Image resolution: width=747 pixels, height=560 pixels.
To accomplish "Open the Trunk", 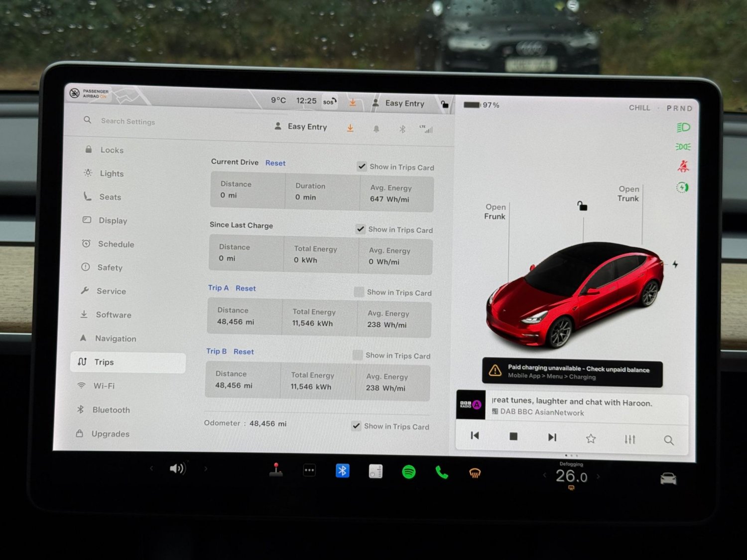I will 628,194.
